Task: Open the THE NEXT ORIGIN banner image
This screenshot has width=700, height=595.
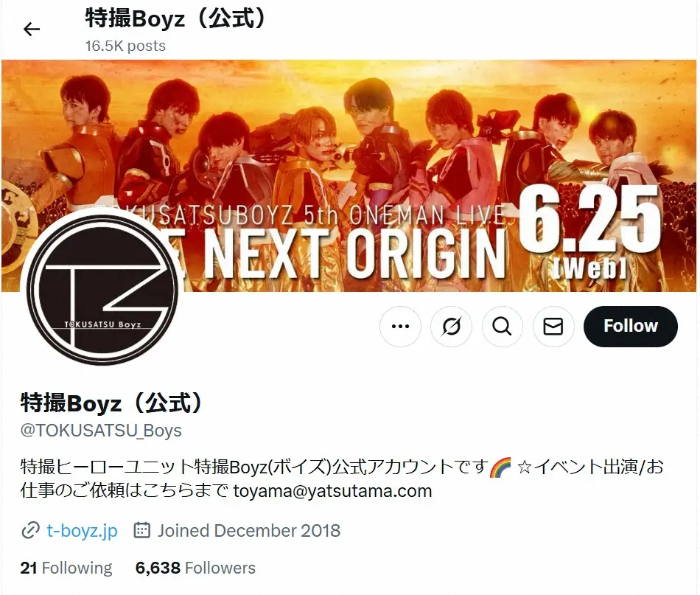Action: point(349,175)
